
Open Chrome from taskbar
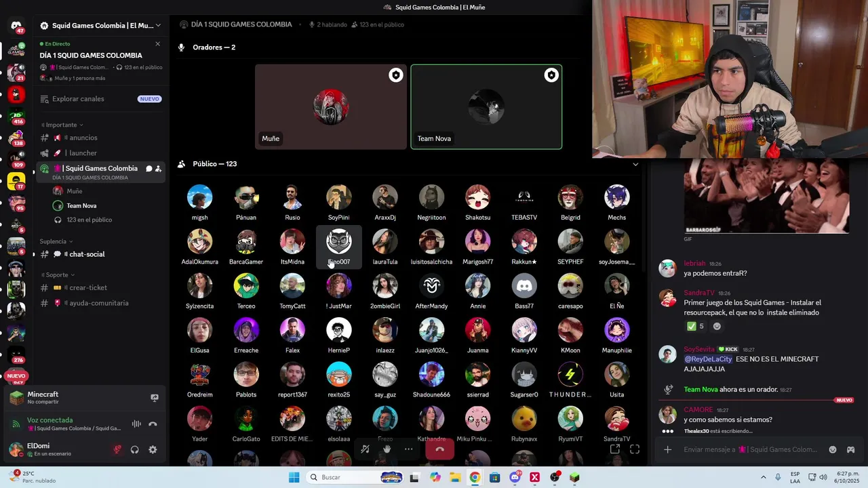pos(475,477)
